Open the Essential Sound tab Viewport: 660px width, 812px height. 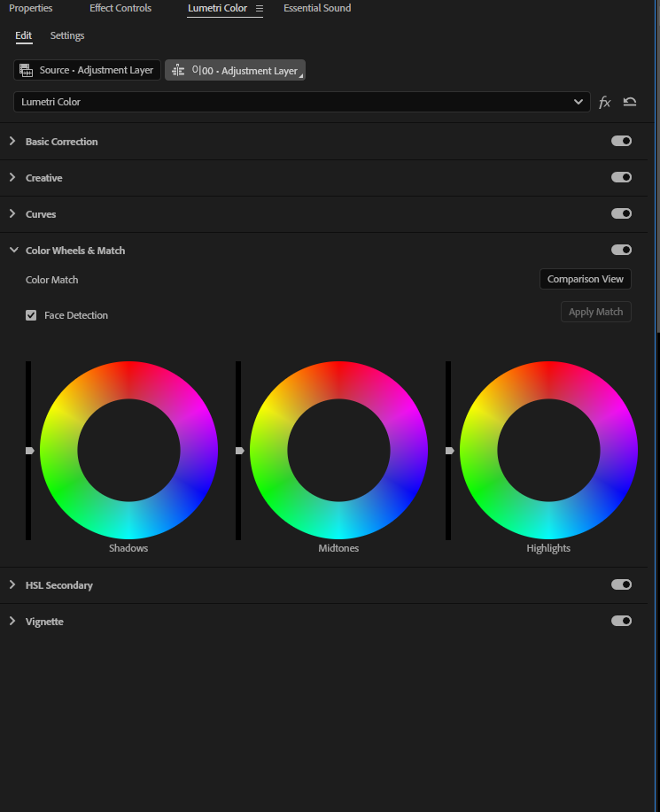click(x=317, y=8)
